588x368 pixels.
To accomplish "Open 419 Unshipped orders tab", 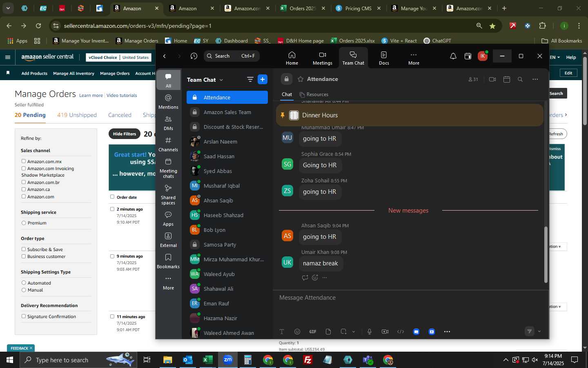I will (x=77, y=115).
